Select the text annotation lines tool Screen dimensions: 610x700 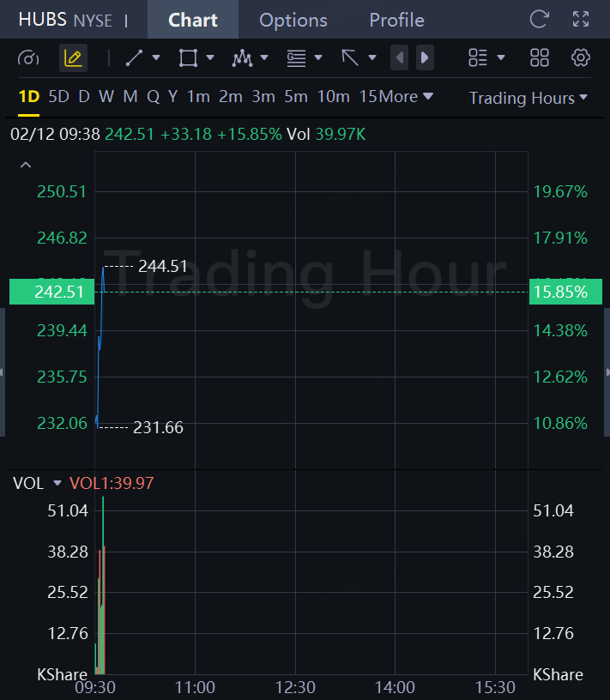click(x=296, y=58)
